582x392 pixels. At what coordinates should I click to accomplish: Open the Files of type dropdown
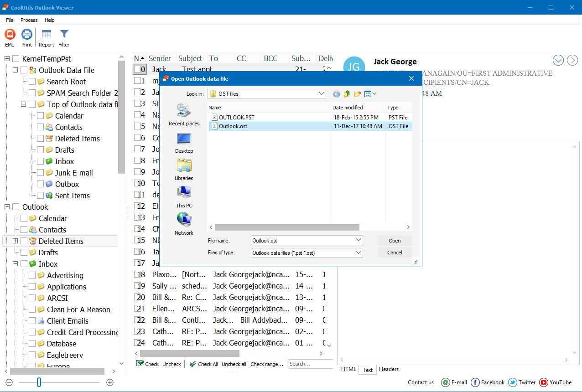359,253
